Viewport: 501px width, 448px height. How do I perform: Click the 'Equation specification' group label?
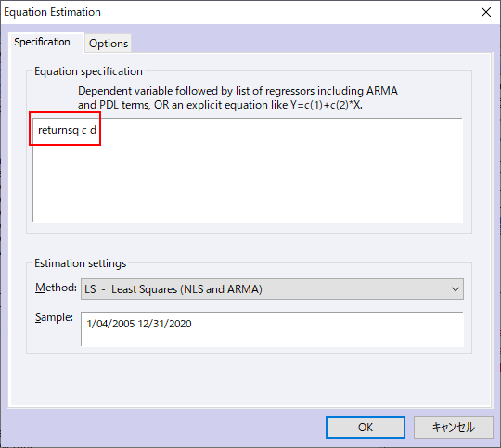[x=88, y=71]
